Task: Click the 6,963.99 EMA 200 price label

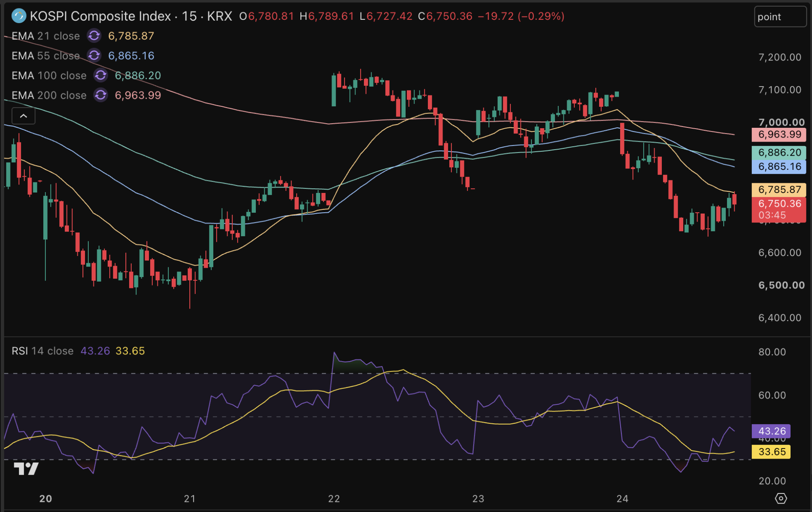Action: pyautogui.click(x=779, y=135)
